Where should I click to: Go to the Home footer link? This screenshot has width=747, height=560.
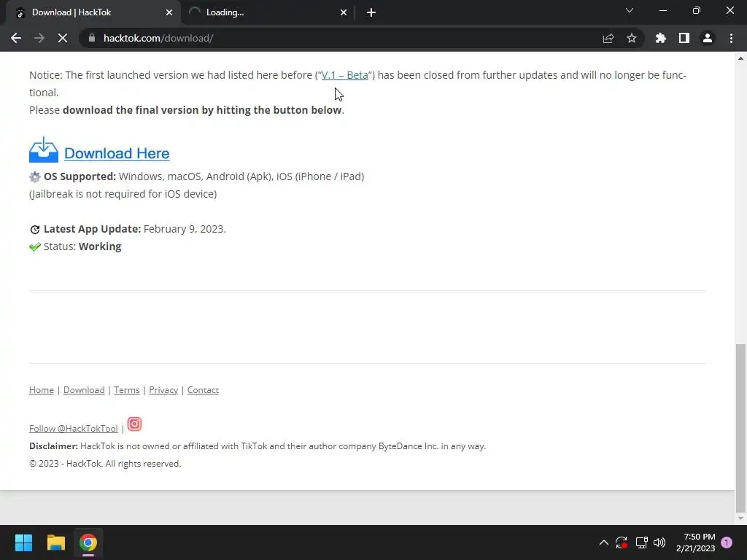pos(42,390)
